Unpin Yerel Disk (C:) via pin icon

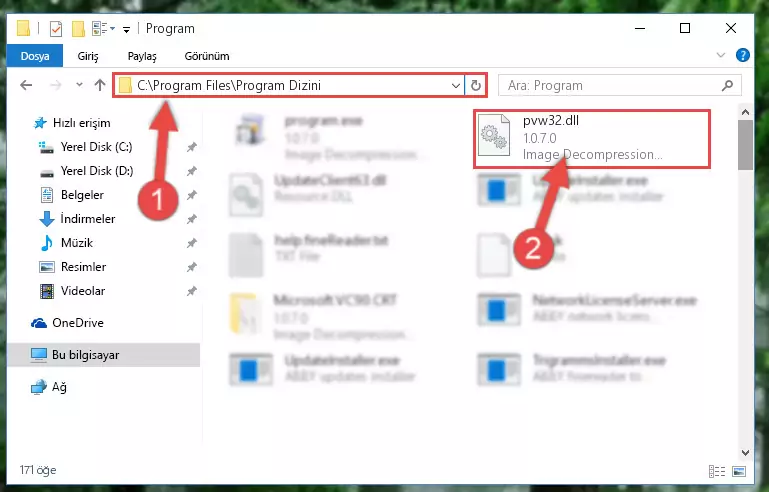click(191, 147)
